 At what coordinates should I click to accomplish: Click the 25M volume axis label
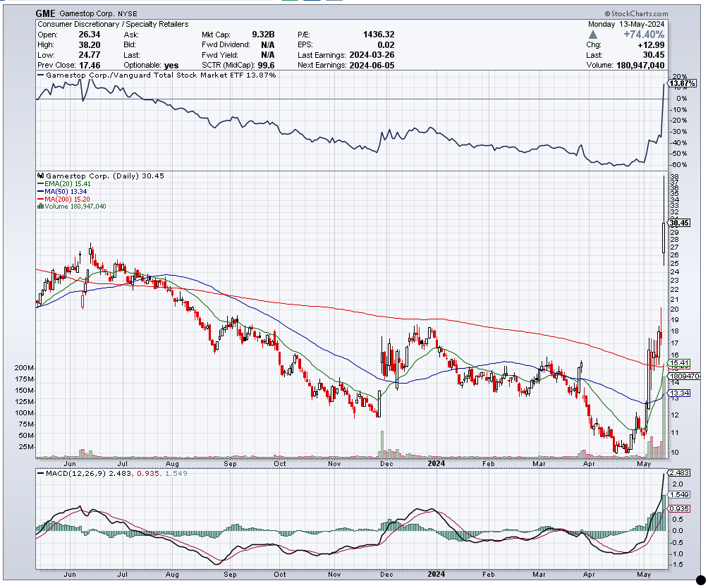point(26,447)
